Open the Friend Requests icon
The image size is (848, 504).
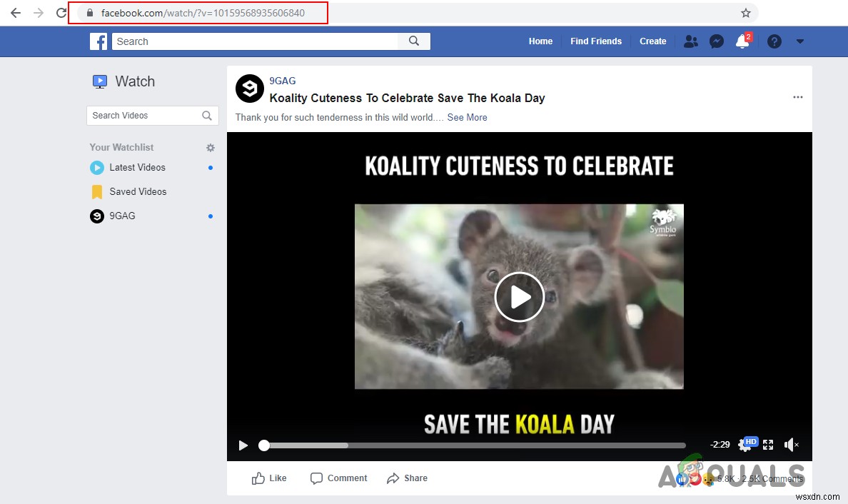point(690,41)
